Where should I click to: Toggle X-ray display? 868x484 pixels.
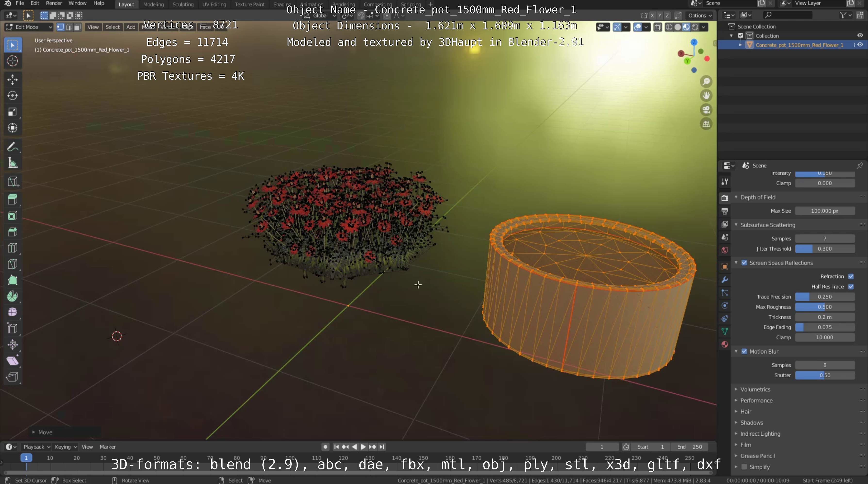(657, 27)
